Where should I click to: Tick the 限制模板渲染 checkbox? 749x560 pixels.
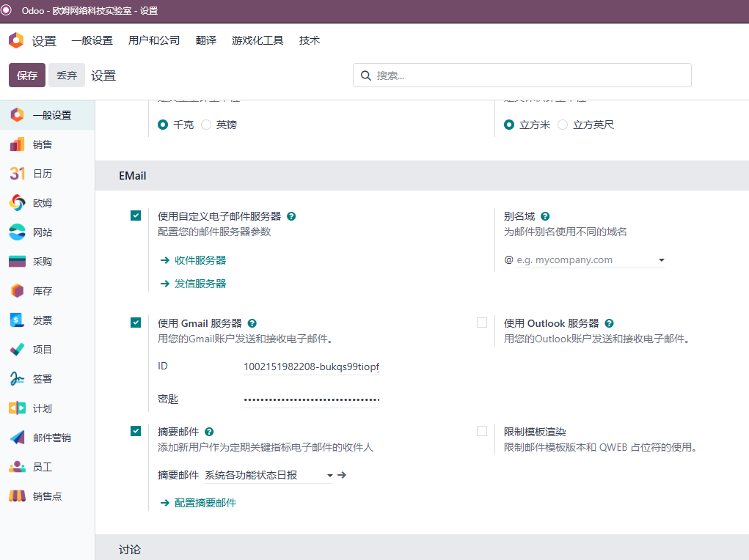[x=482, y=431]
